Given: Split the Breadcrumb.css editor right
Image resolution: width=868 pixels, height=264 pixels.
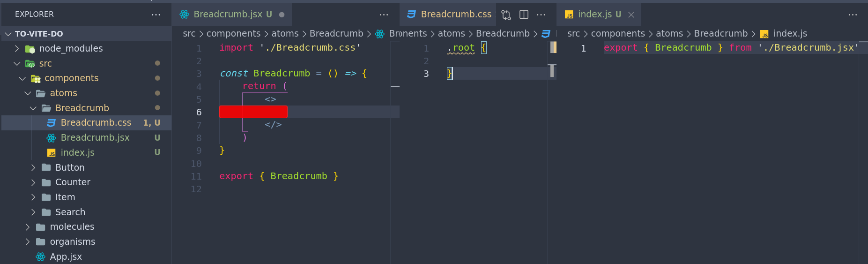Looking at the screenshot, I should (524, 15).
